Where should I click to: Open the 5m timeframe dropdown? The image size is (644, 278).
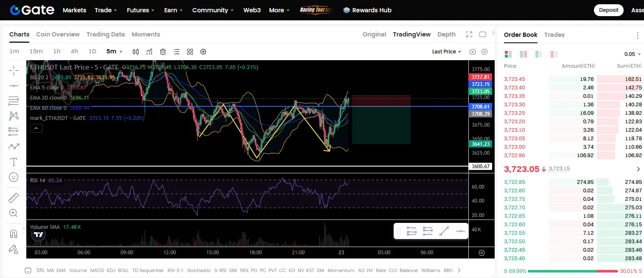pos(114,51)
